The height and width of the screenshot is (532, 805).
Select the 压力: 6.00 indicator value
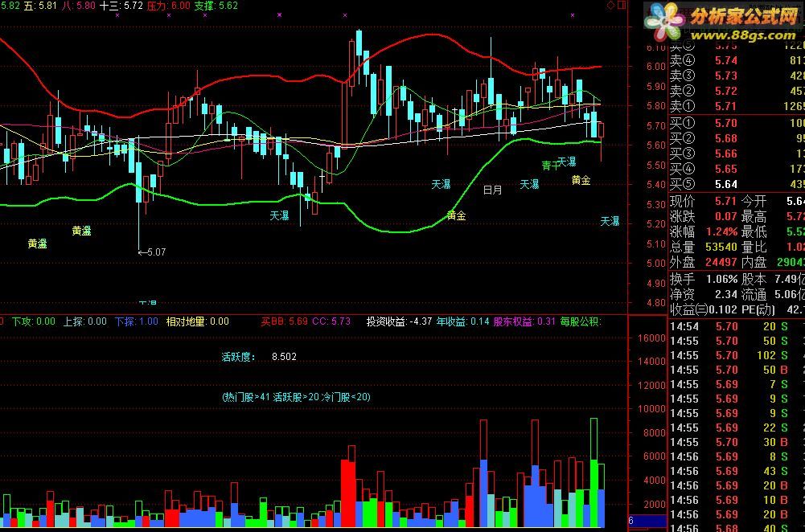(168, 6)
